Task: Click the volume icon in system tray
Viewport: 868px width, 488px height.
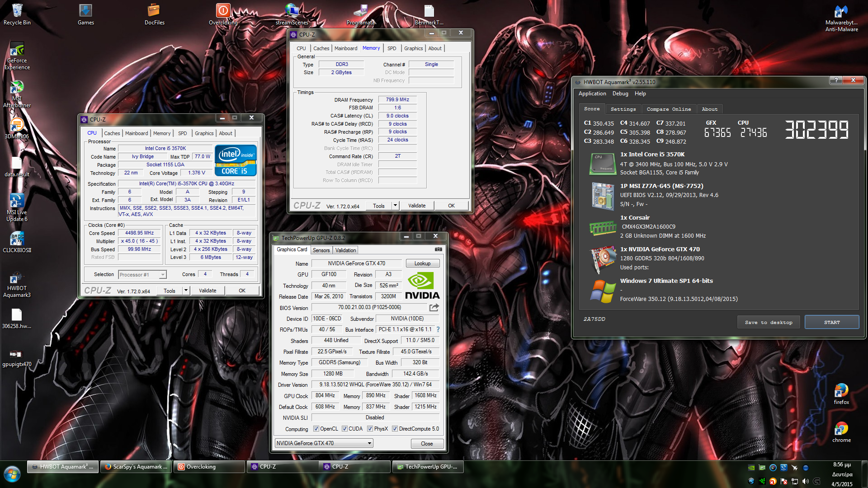Action: pos(805,481)
